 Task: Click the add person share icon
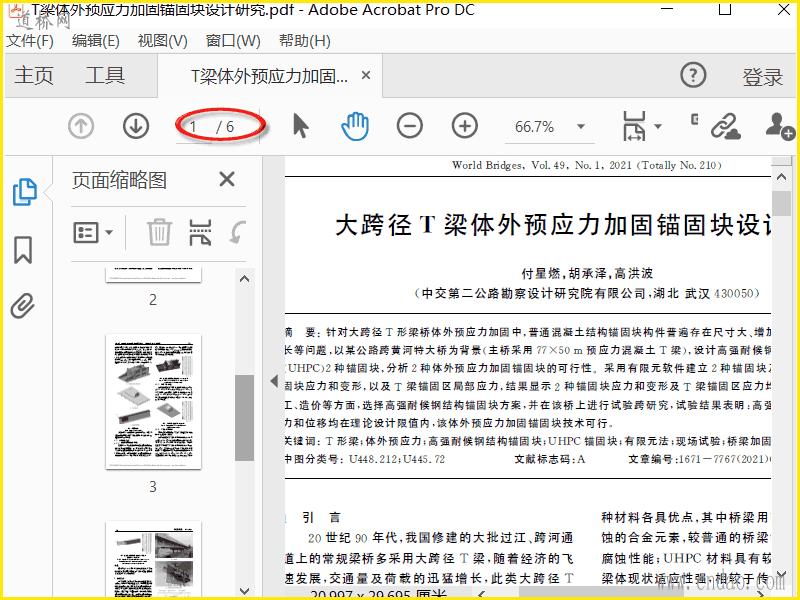tap(780, 126)
